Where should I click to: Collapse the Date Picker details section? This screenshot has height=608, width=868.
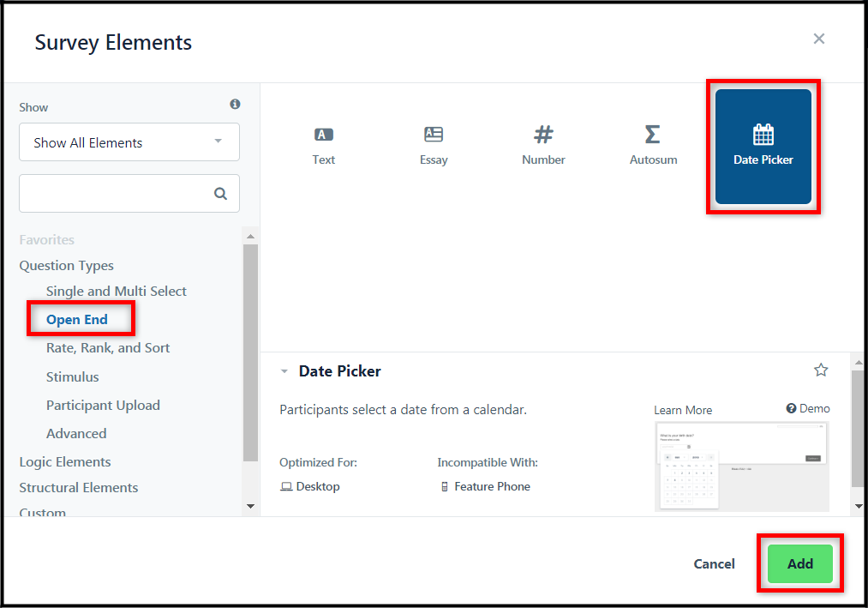point(284,371)
